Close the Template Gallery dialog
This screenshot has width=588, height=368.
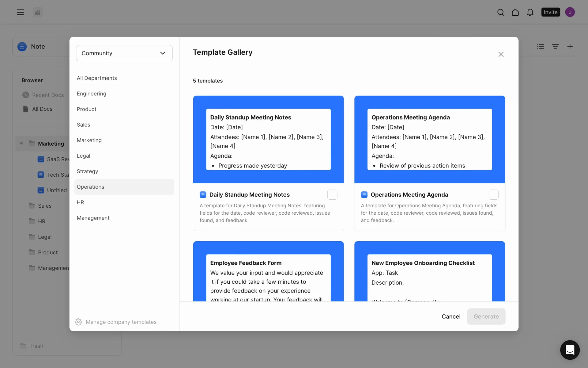(501, 54)
